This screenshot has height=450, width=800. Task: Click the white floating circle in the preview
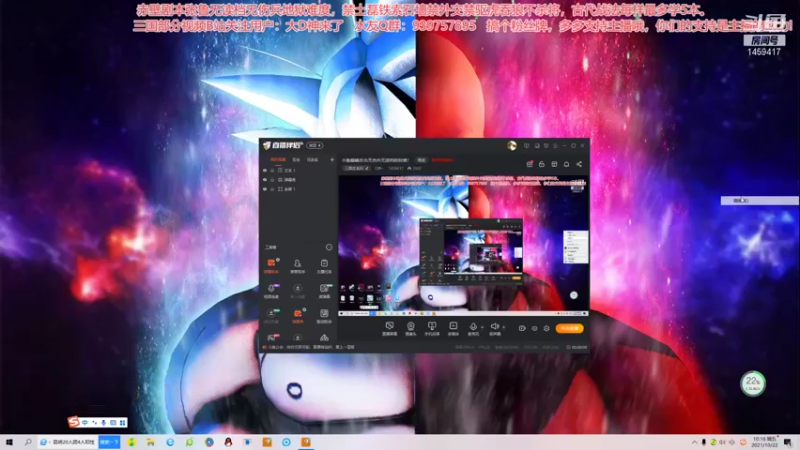tap(573, 295)
